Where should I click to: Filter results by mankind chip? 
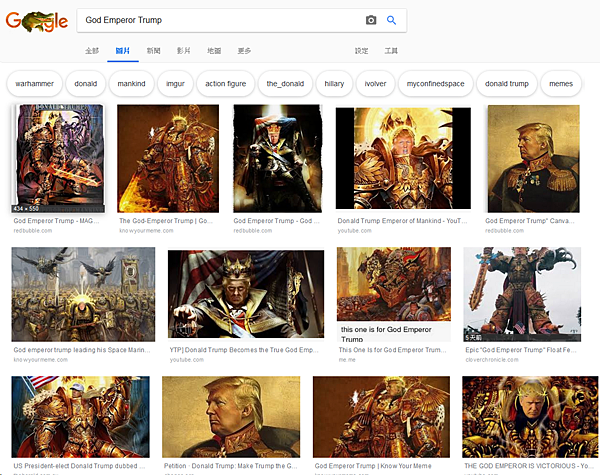point(131,83)
